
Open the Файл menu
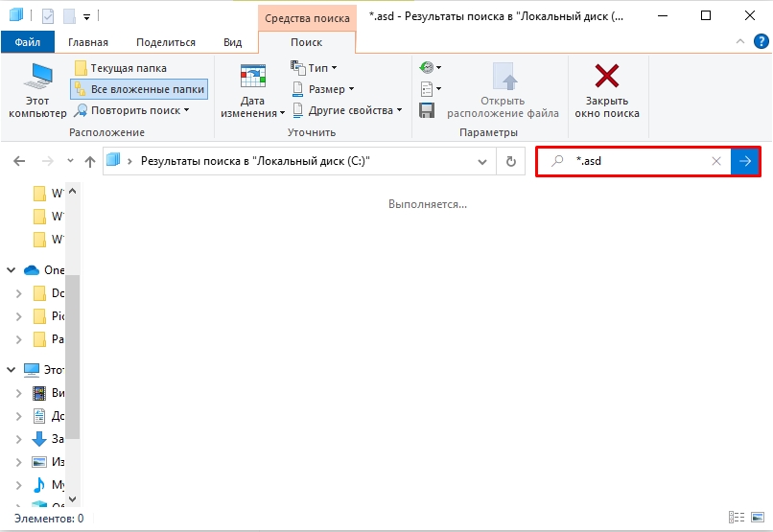pos(27,42)
